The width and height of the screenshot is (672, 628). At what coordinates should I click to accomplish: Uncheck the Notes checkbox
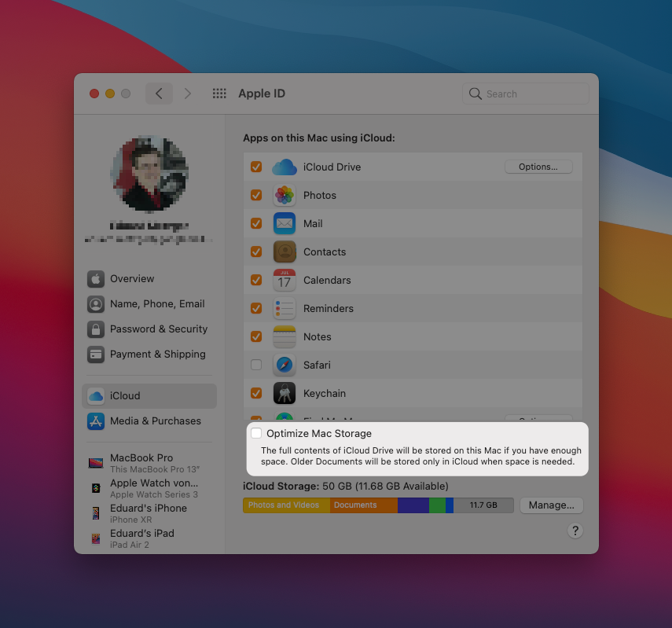pyautogui.click(x=256, y=336)
